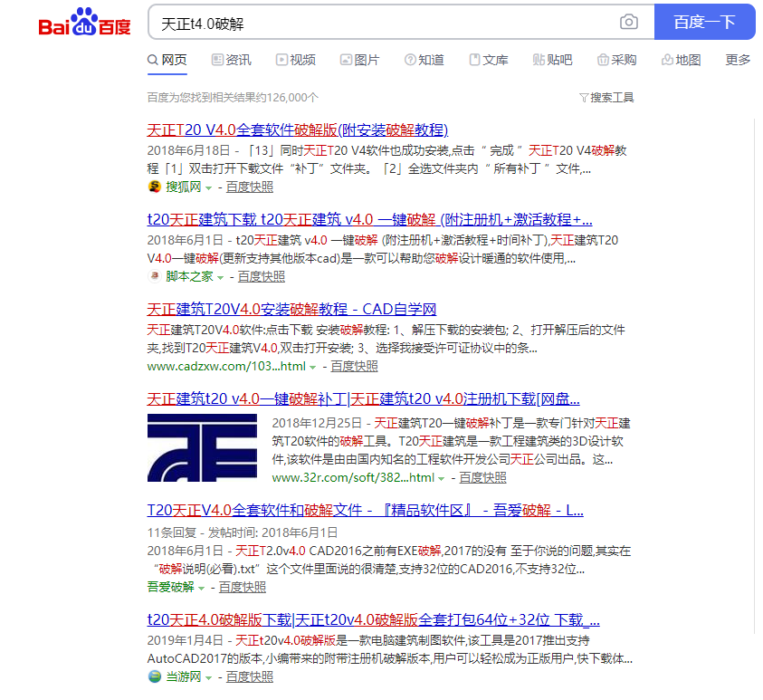This screenshot has width=763, height=700.
Task: Click the magnifier icon beside 网页
Action: (x=153, y=60)
